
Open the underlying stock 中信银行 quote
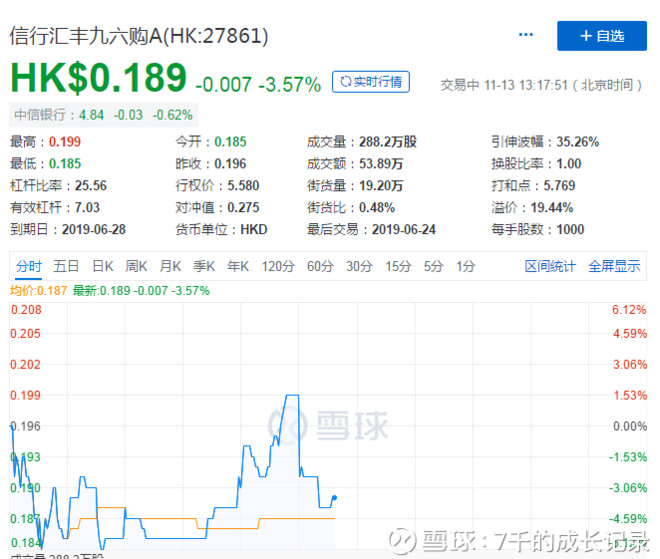(104, 115)
